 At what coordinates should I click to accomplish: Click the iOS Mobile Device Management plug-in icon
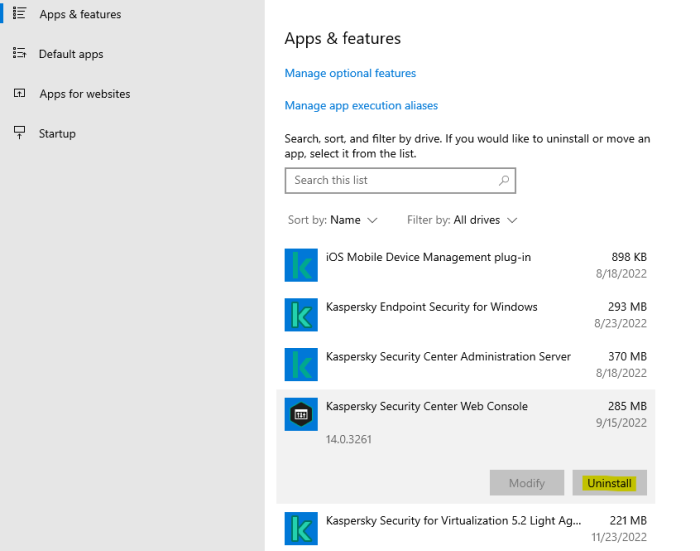pyautogui.click(x=301, y=265)
